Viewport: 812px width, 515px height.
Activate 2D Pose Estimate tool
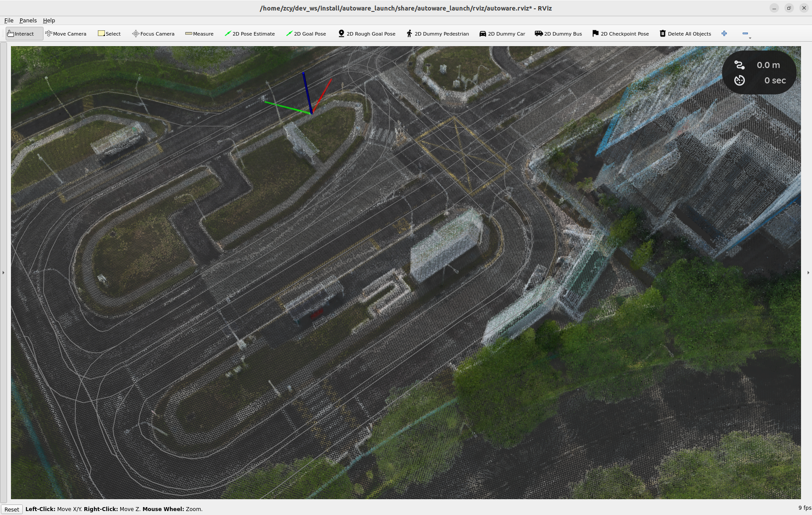(x=249, y=34)
